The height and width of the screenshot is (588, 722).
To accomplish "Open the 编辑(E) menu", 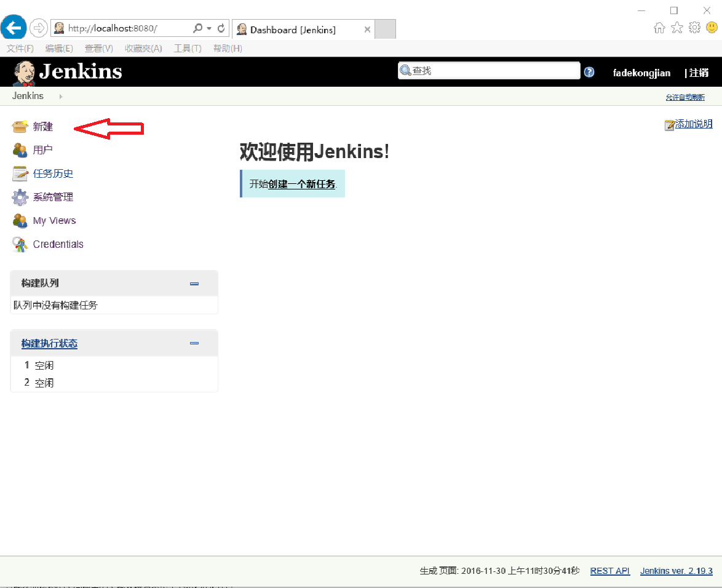I will [59, 49].
